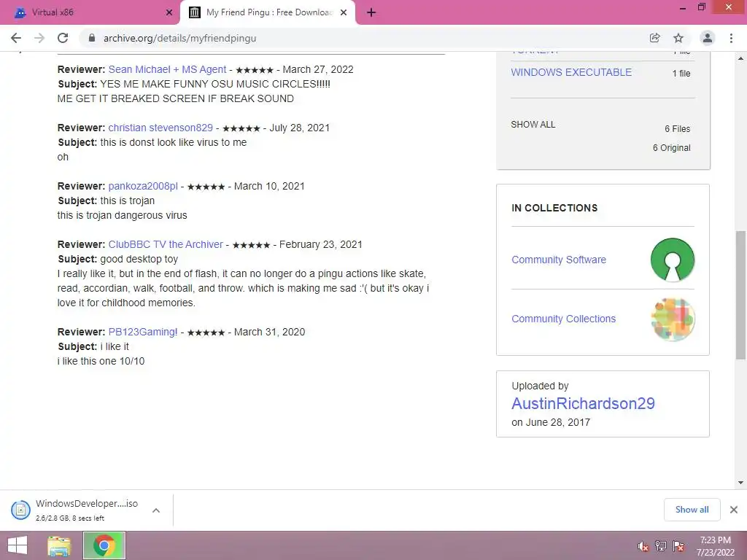The image size is (747, 560).
Task: Click the Chrome taskbar icon
Action: coord(104,545)
